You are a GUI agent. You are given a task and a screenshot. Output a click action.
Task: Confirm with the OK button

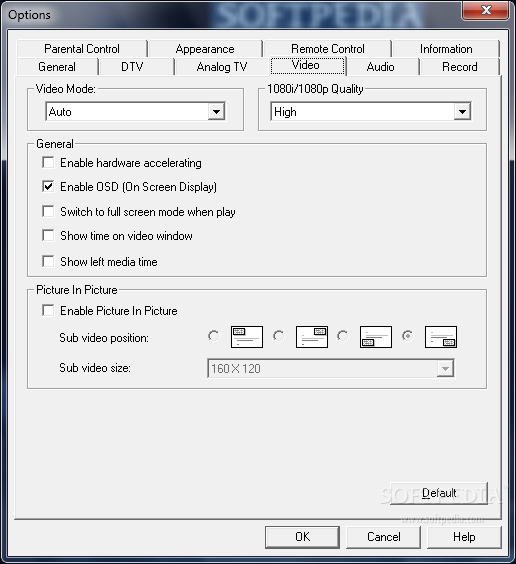click(302, 537)
